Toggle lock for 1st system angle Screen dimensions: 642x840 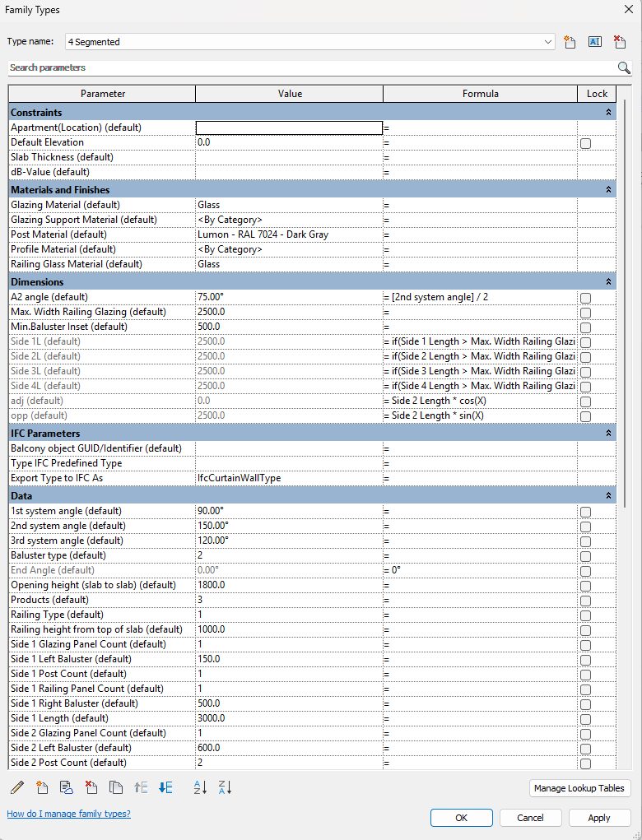point(585,512)
